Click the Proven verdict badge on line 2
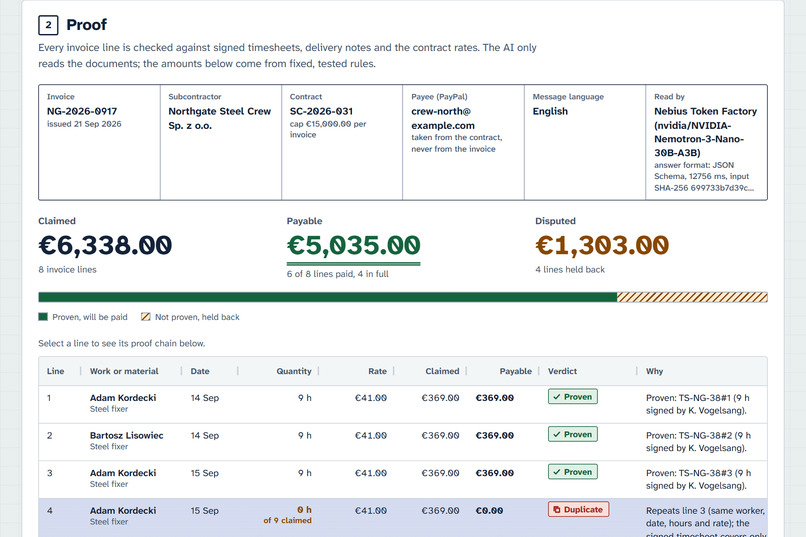The height and width of the screenshot is (537, 806). (573, 434)
